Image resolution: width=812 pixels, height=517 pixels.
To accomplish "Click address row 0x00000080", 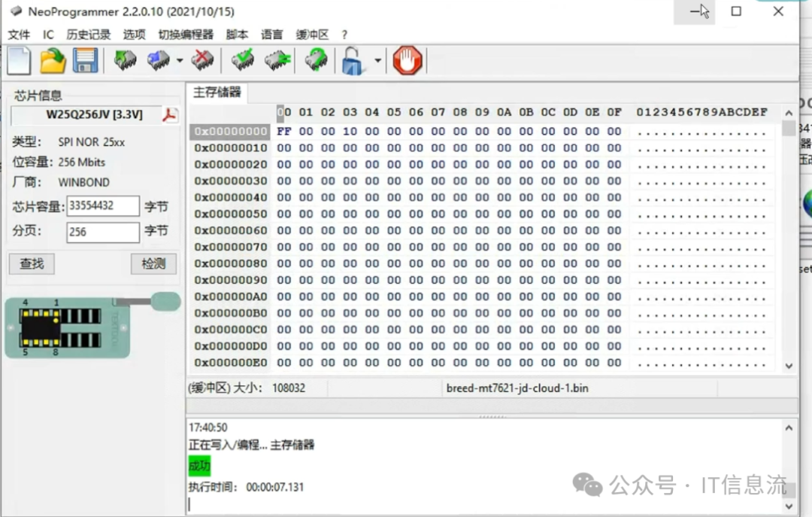I will pyautogui.click(x=231, y=264).
